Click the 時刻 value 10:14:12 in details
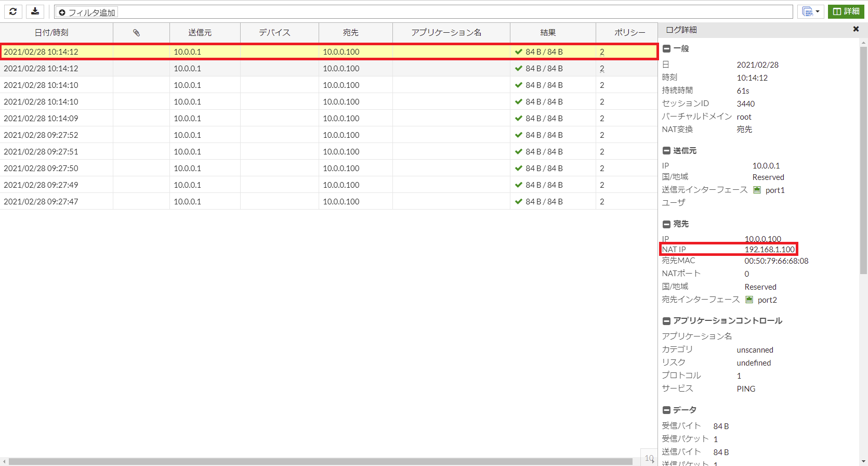The width and height of the screenshot is (868, 466). 752,77
